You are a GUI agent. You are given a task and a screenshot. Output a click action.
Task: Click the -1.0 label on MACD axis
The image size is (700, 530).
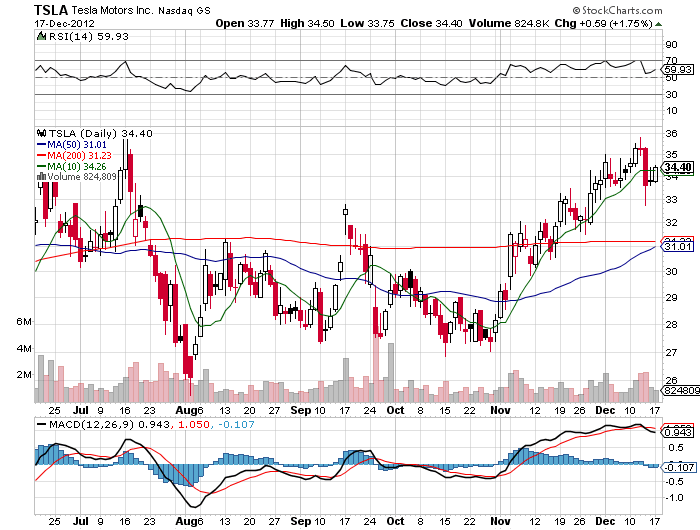674,497
